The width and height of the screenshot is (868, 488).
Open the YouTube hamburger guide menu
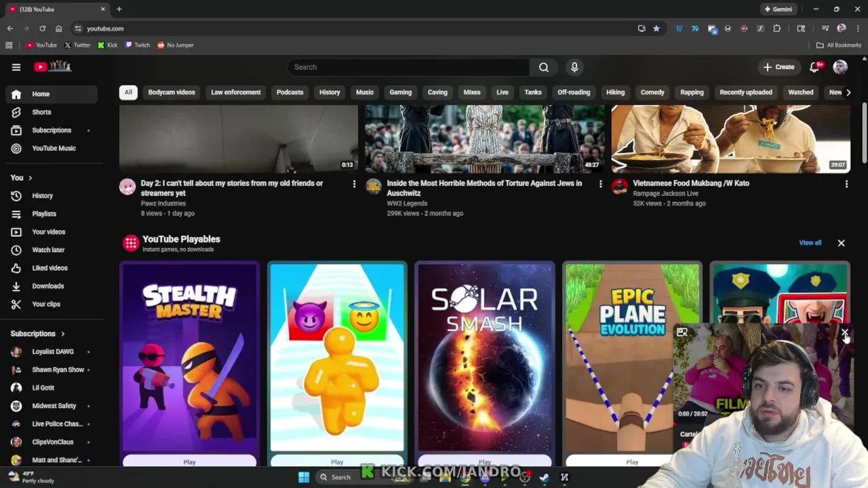pyautogui.click(x=16, y=67)
